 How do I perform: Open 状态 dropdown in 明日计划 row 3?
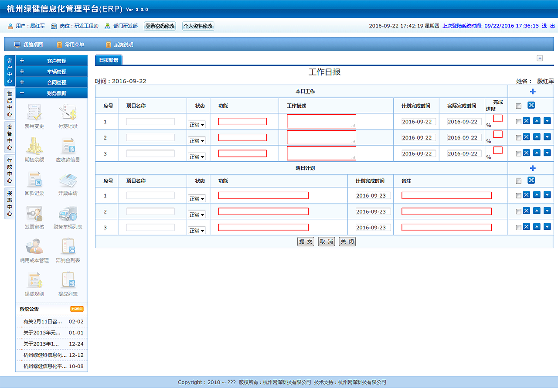(x=197, y=230)
